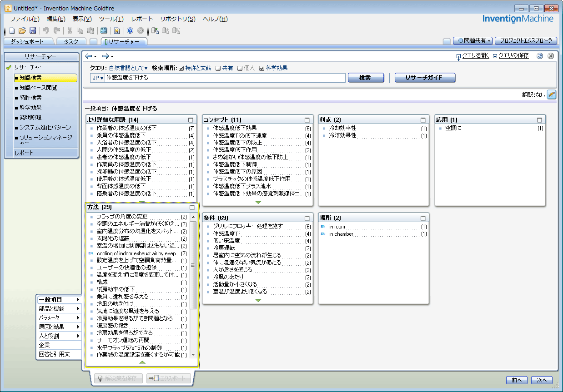Screen dimensions: 563x392
Task: Expand more items under より詳細な用語
Action: (x=142, y=202)
